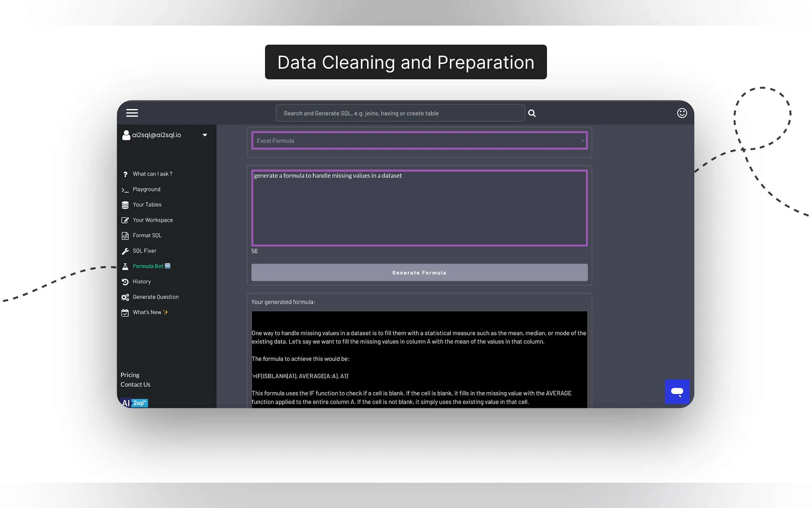Open the What's New sidebar entry

147,313
